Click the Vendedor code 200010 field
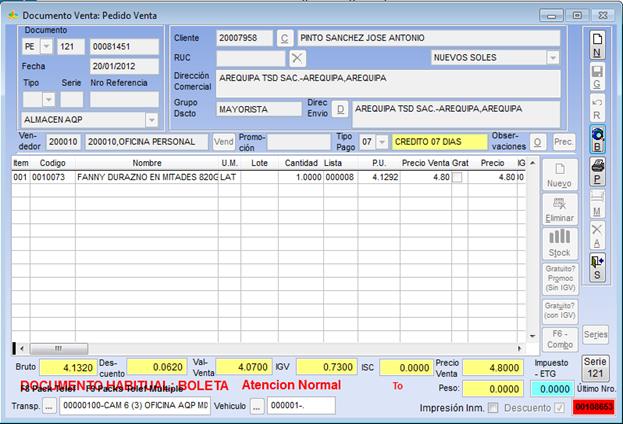Viewport: 623px width, 424px height. click(x=63, y=142)
